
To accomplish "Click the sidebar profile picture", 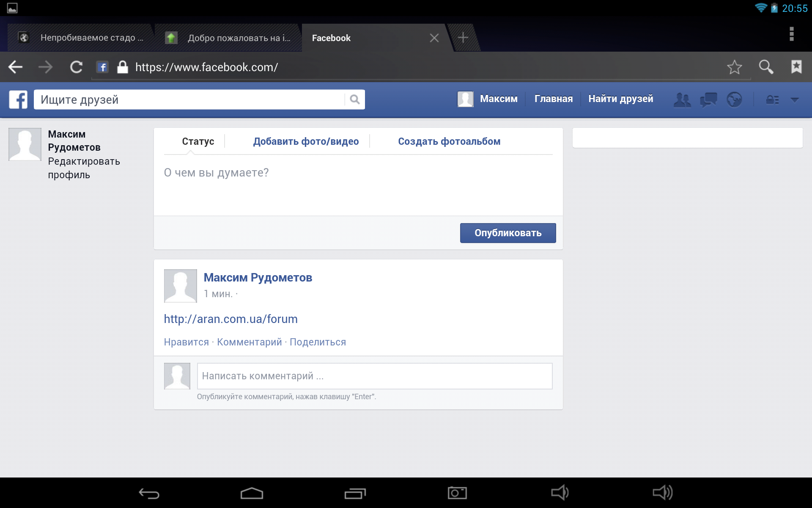I will (x=25, y=144).
